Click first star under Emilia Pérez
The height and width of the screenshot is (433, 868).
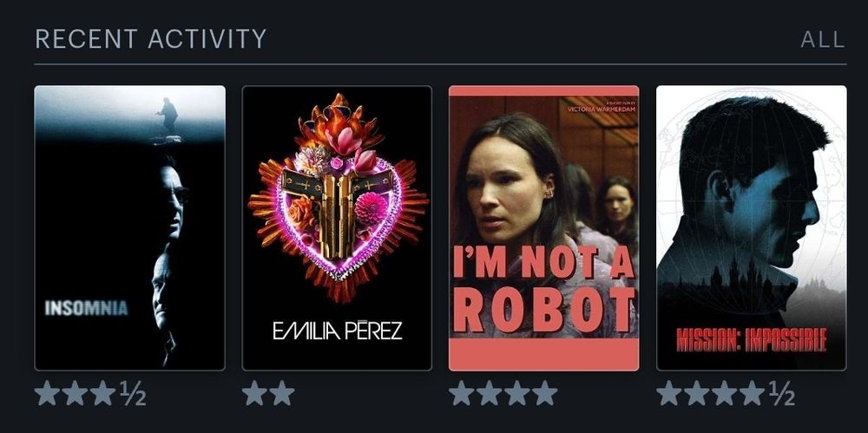coord(254,392)
